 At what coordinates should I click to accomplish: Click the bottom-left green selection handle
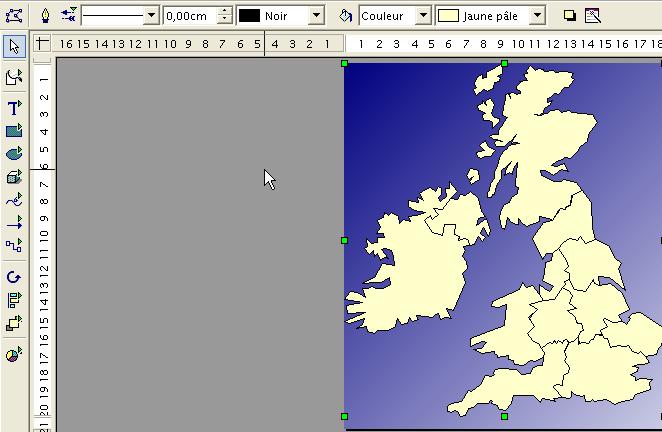coord(345,417)
